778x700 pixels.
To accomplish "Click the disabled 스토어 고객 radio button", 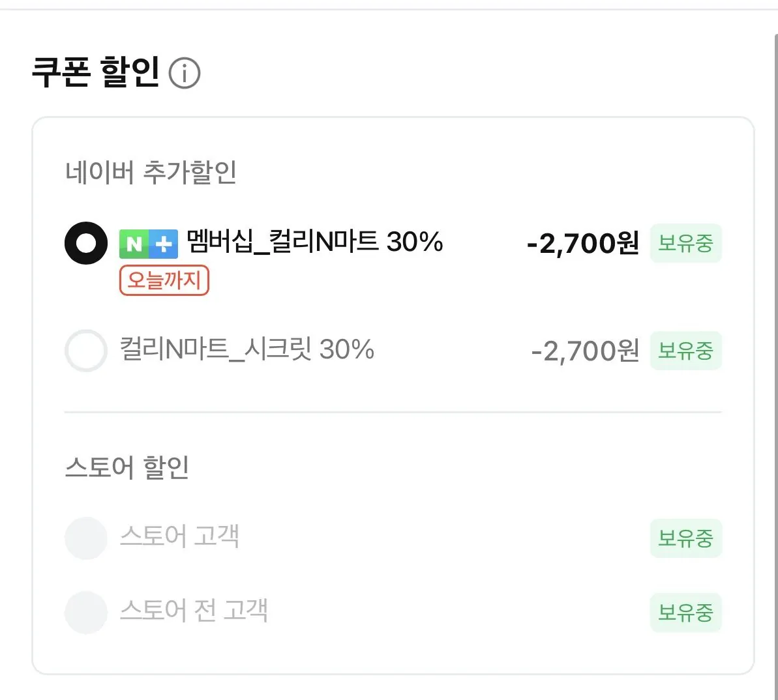I will [85, 537].
